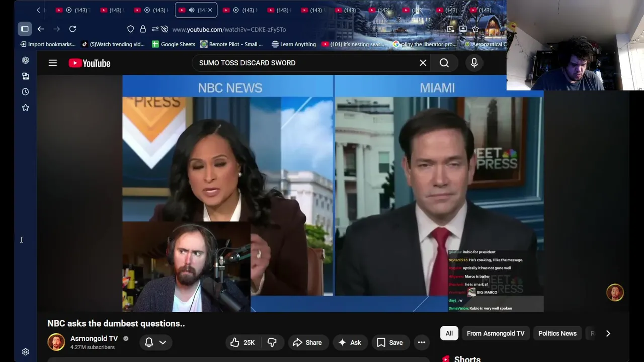
Task: Click the floating avatar icon at right edge
Action: point(615,292)
